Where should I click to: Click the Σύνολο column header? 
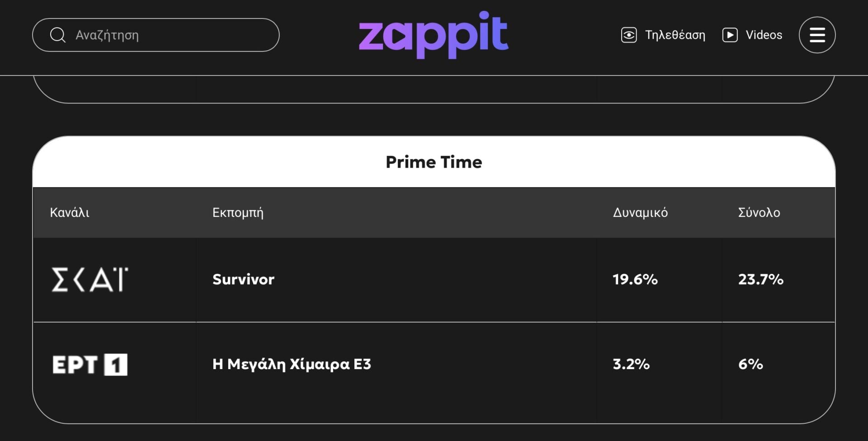coord(759,212)
